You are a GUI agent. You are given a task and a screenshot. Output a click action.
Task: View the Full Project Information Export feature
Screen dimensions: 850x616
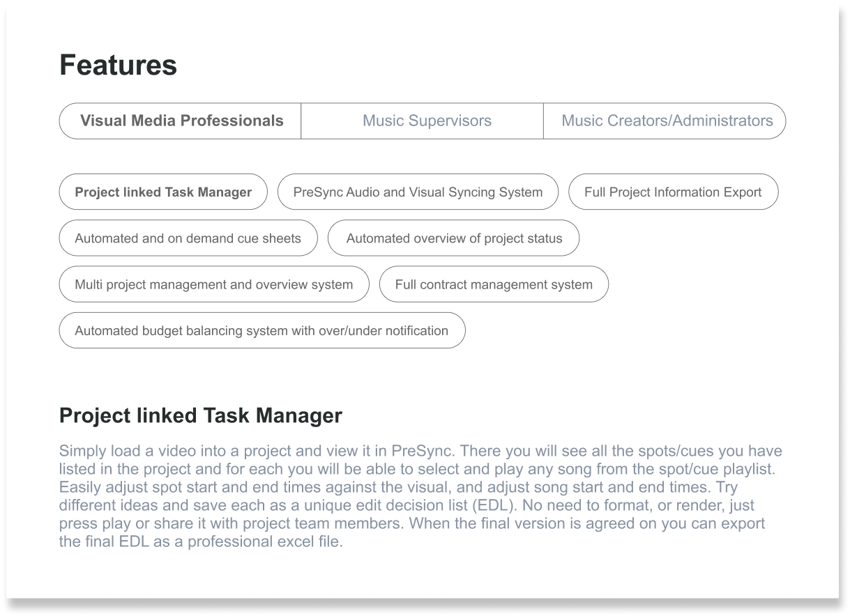672,192
